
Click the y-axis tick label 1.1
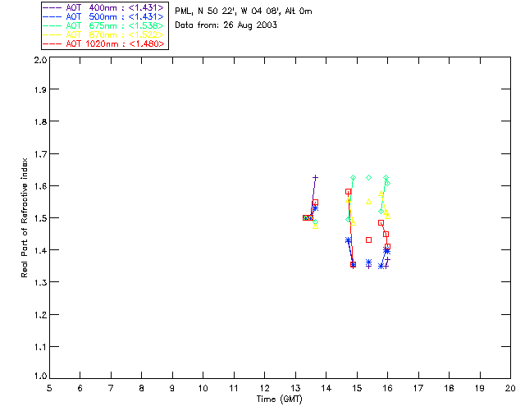point(40,347)
